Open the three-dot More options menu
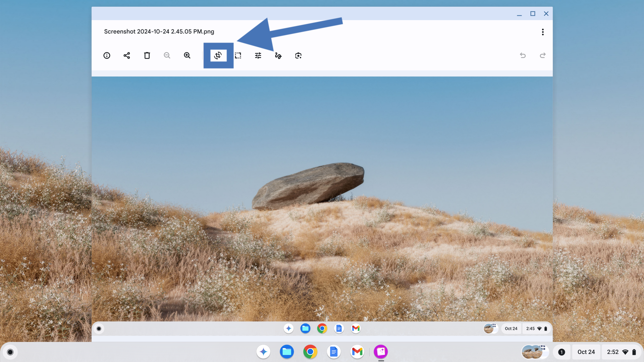Image resolution: width=644 pixels, height=362 pixels. coord(543,32)
